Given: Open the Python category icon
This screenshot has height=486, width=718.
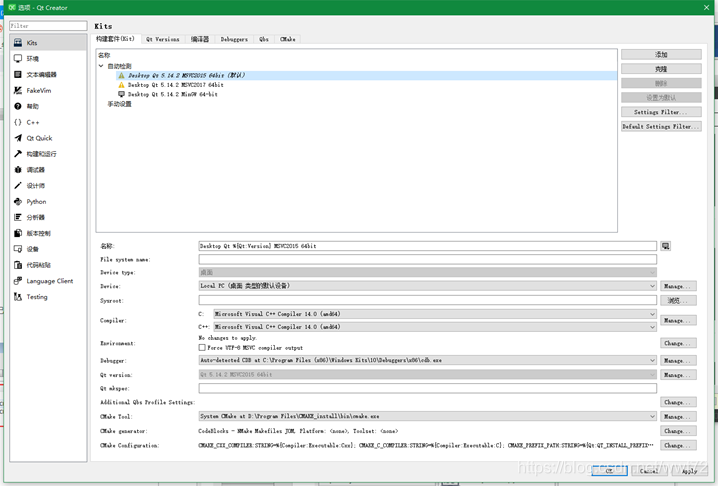Looking at the screenshot, I should (x=18, y=202).
